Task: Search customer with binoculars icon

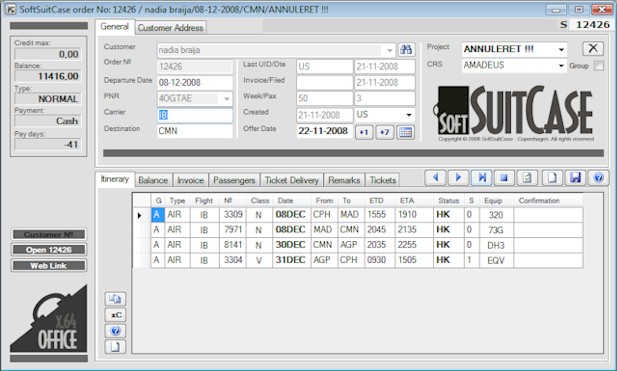Action: [x=406, y=50]
